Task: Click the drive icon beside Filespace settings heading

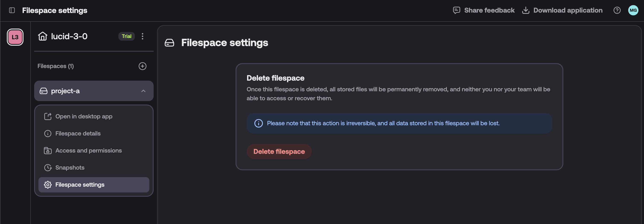Action: [169, 43]
